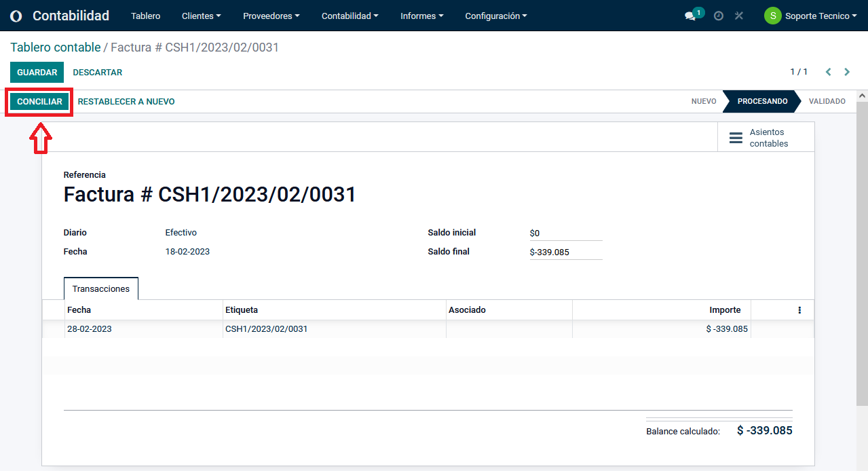Open the activities clock icon
The width and height of the screenshot is (868, 471).
tap(719, 16)
